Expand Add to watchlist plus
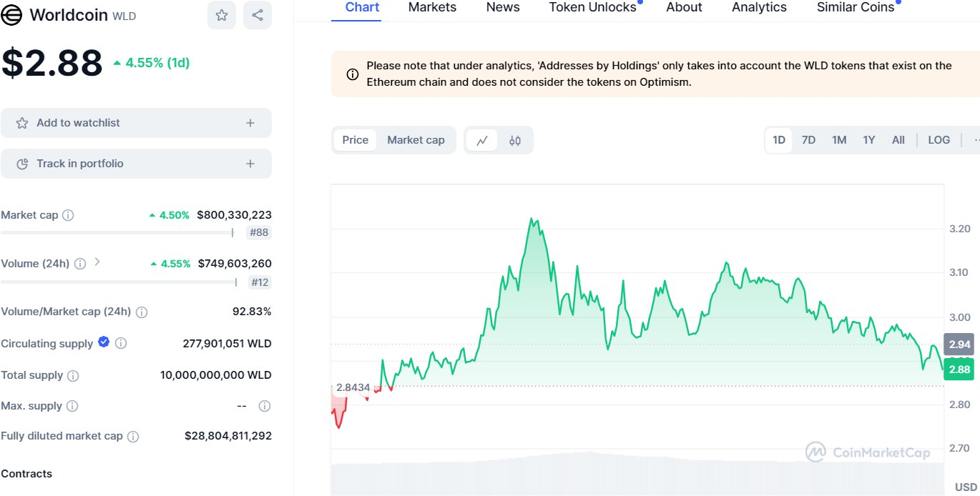 coord(250,123)
